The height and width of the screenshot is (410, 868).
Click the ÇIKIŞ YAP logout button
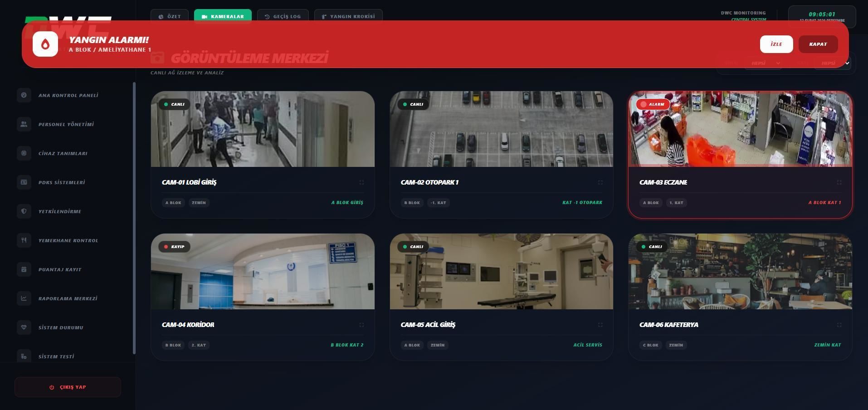(x=68, y=387)
